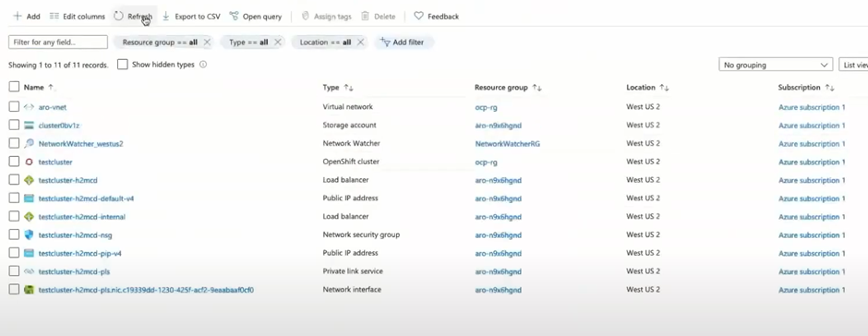Click testcluster-h2mcd-pip-v4 public IP icon

point(30,253)
